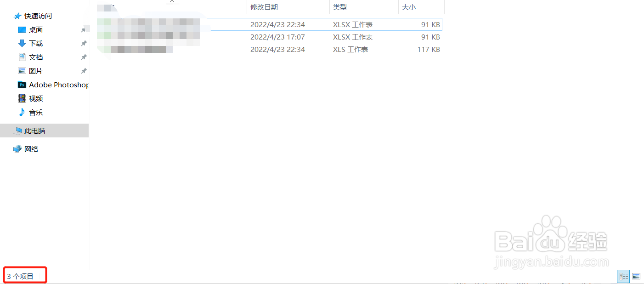
Task: Open Pictures (图片) icon in sidebar
Action: click(22, 71)
